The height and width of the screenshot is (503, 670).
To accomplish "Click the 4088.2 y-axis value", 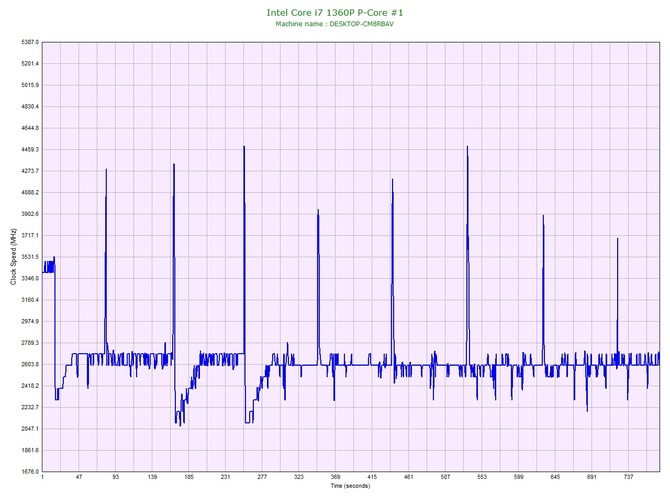I will [30, 192].
